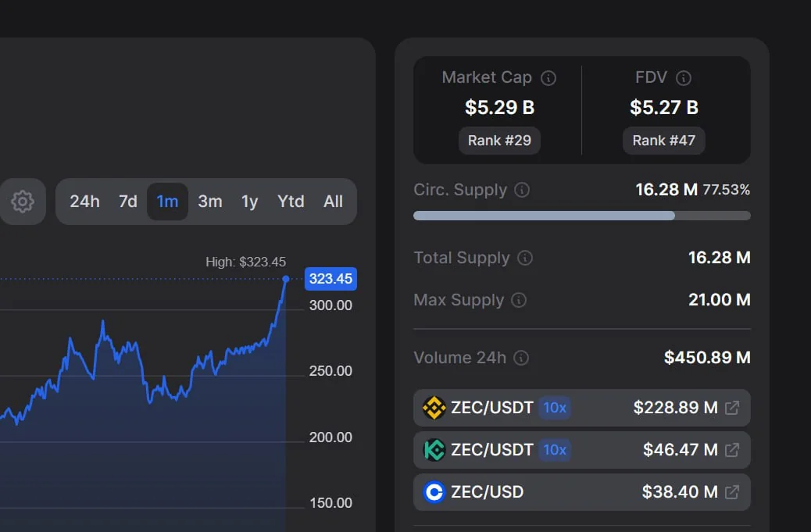This screenshot has height=532, width=811.
Task: Open Coinbase ZEC/USD external link icon
Action: [732, 492]
